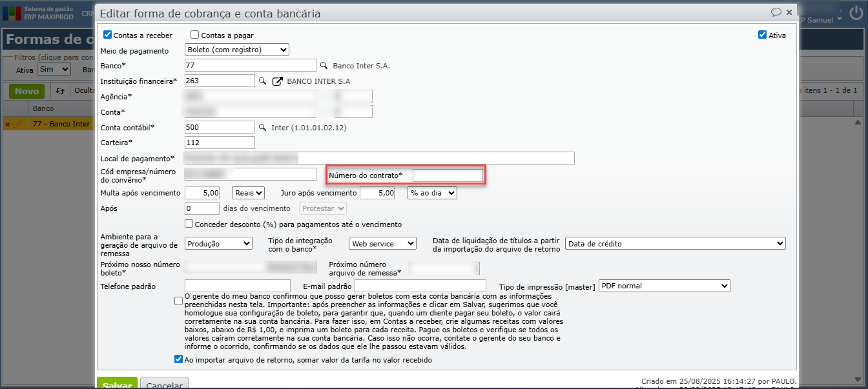Click the Agência field
868x389 pixels.
pos(251,96)
